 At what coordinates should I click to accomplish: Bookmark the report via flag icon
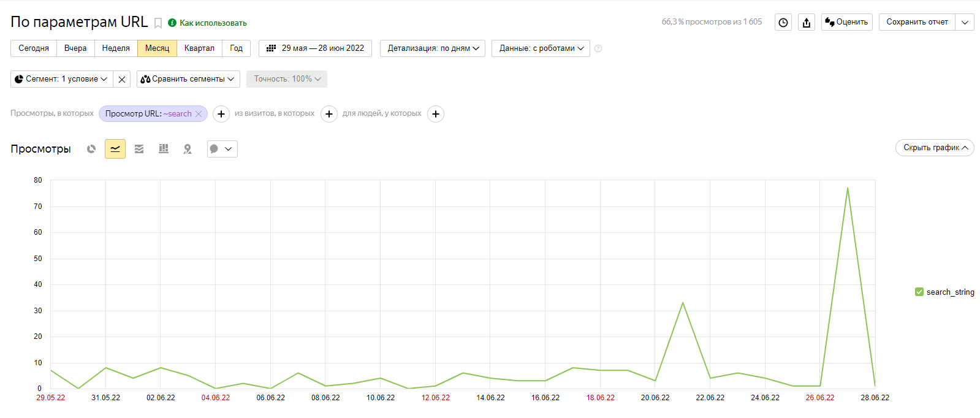(158, 23)
